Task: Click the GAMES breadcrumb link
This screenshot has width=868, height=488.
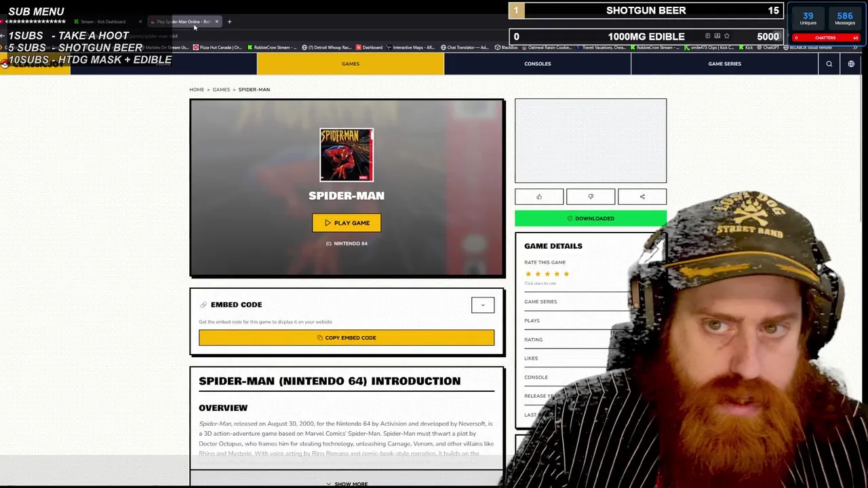Action: coord(221,89)
